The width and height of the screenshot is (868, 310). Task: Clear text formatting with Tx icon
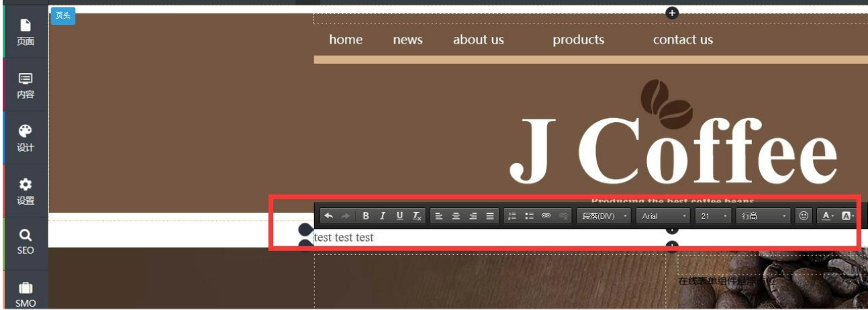[417, 216]
